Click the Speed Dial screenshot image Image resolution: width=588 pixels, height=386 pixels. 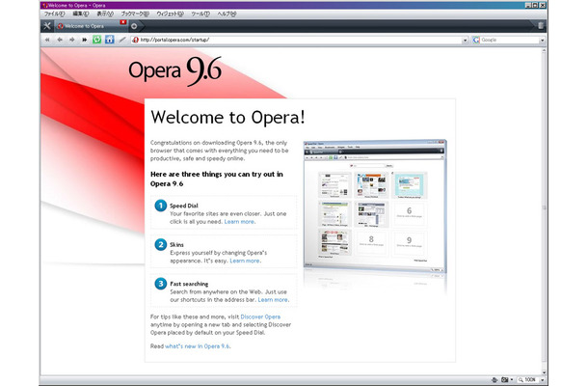point(375,206)
